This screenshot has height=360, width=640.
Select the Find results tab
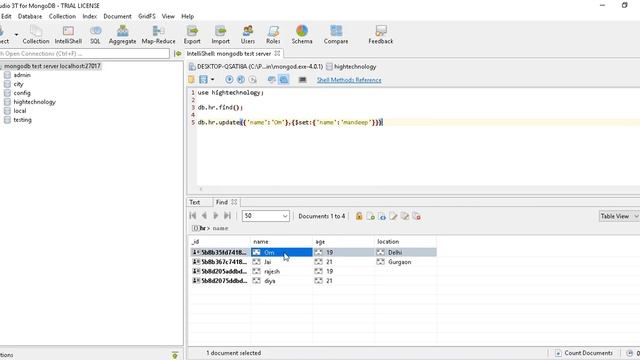pyautogui.click(x=222, y=202)
